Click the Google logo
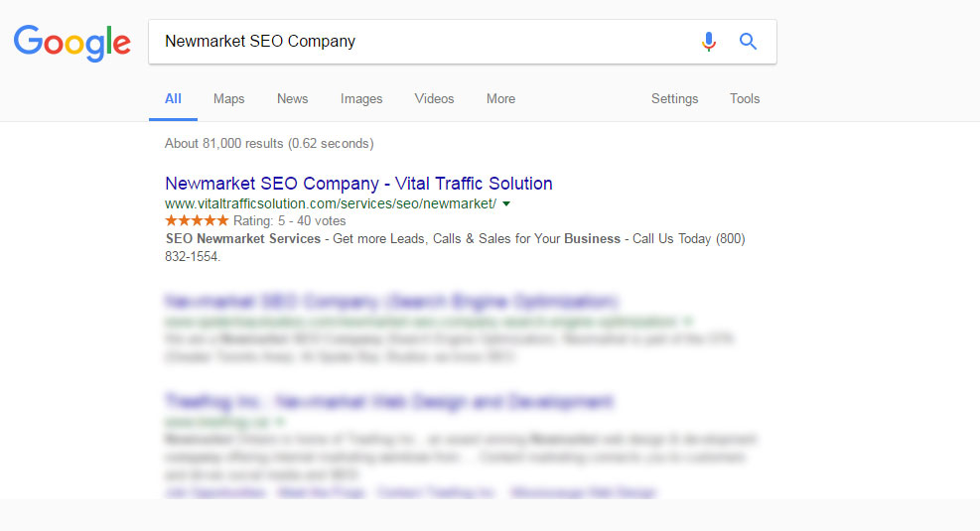 pyautogui.click(x=71, y=43)
